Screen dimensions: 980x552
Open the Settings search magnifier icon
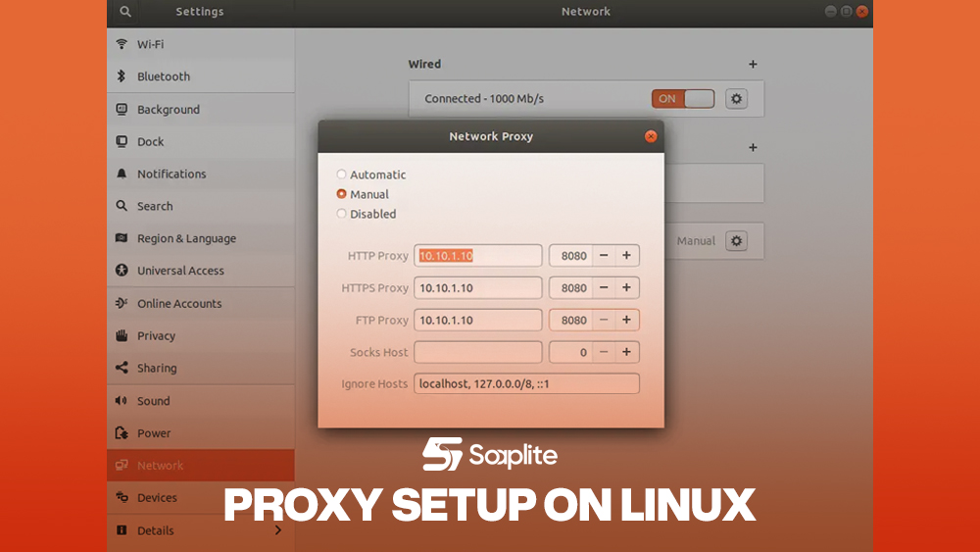click(125, 11)
